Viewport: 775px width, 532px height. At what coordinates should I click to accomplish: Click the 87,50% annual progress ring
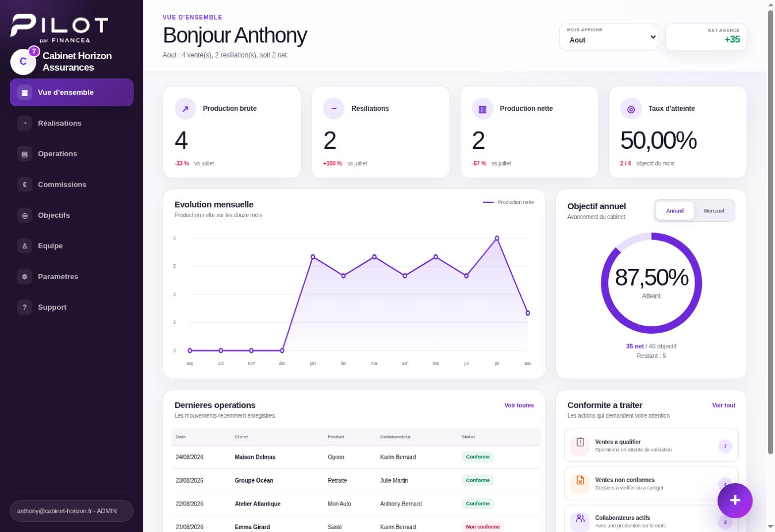tap(651, 283)
